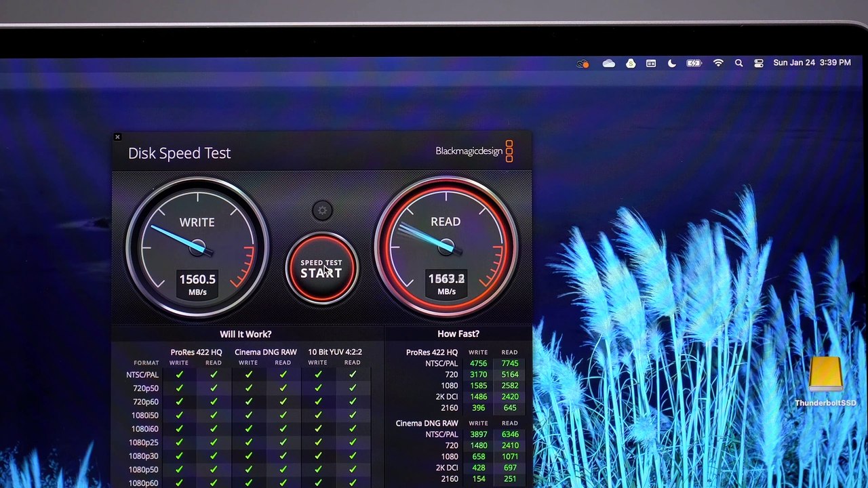This screenshot has width=868, height=488.
Task: Click the How Fast? heading
Action: tap(458, 334)
